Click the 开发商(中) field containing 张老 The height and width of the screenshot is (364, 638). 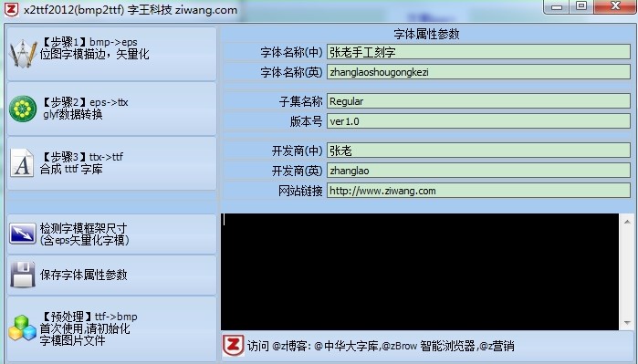(478, 151)
